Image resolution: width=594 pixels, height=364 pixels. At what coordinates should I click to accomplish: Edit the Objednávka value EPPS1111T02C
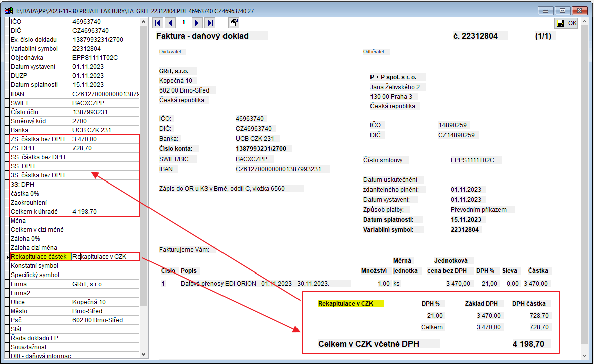pos(105,58)
